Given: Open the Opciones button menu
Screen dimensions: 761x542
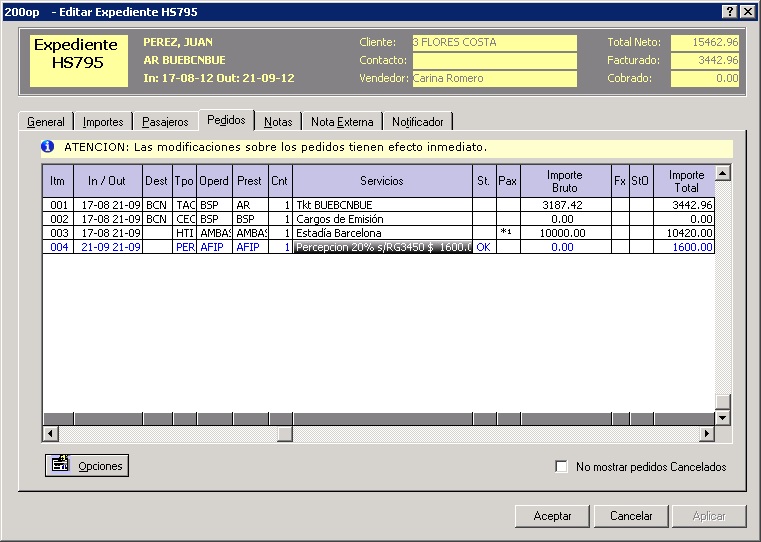Looking at the screenshot, I should click(x=87, y=466).
